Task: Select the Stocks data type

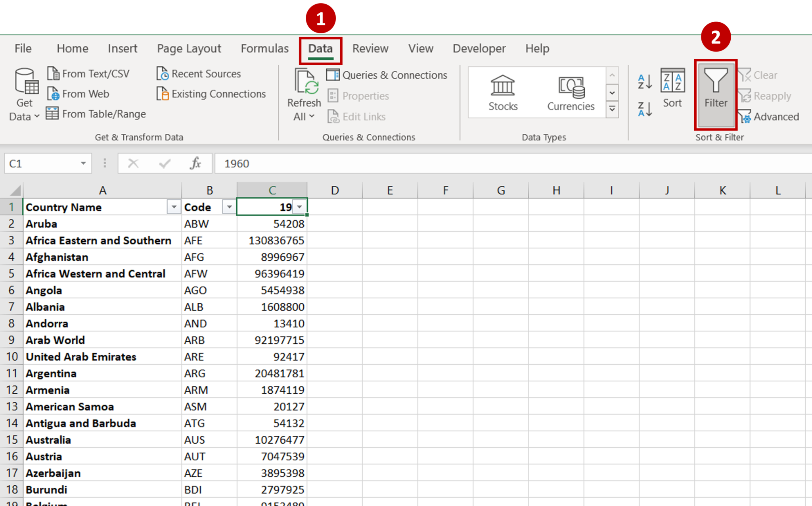Action: coord(503,93)
